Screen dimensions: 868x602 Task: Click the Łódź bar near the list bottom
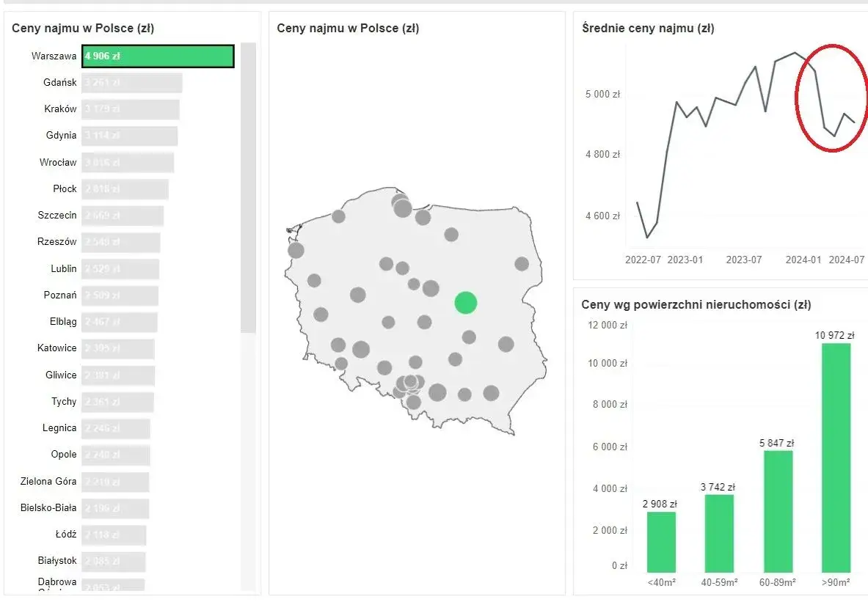click(x=114, y=535)
